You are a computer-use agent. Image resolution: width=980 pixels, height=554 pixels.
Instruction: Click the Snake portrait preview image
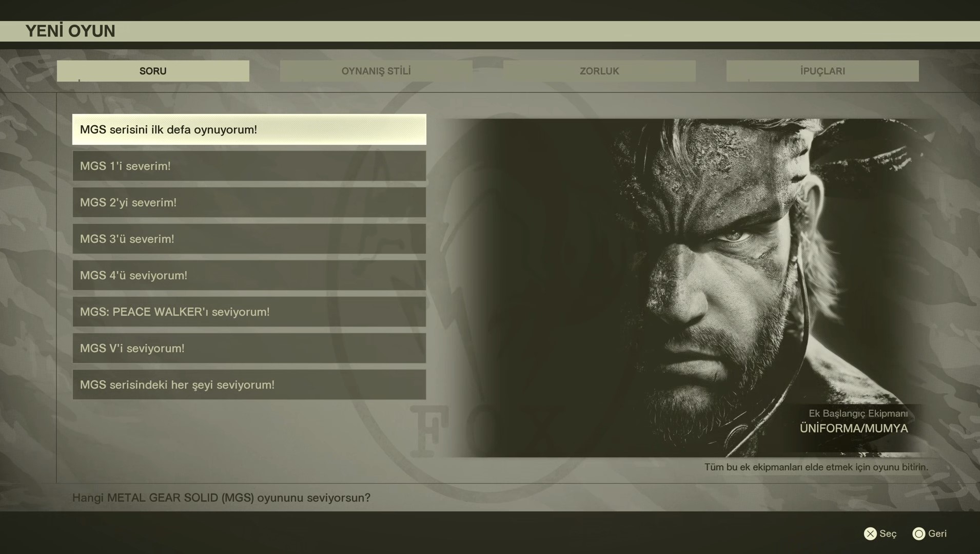688,267
